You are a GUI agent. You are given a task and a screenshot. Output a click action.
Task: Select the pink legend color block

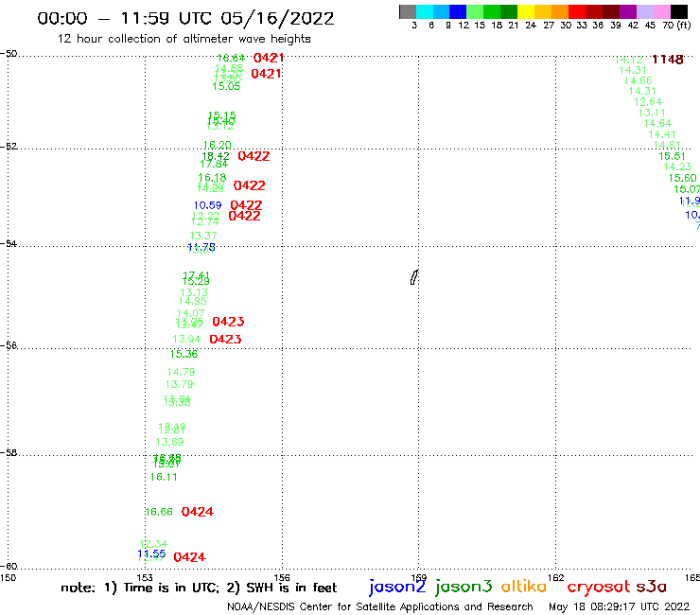[x=661, y=11]
